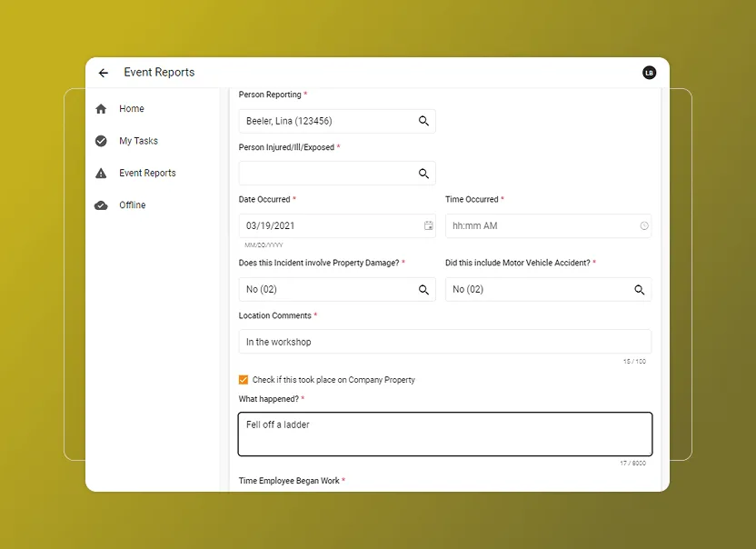This screenshot has width=756, height=549.
Task: Open the Time Occurred clock picker
Action: click(x=644, y=225)
